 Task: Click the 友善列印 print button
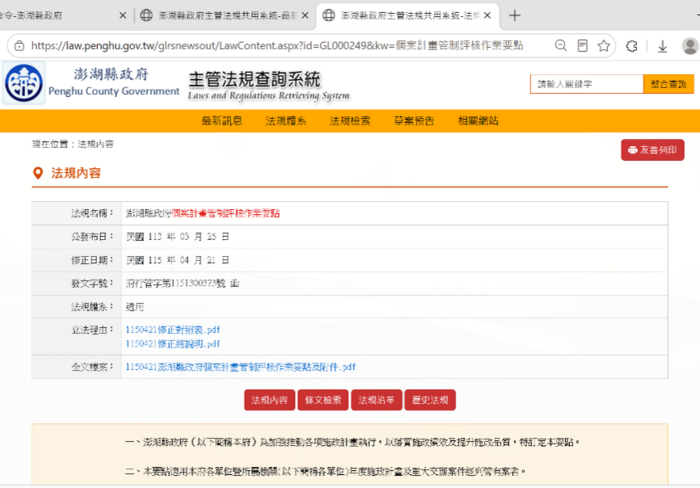652,150
